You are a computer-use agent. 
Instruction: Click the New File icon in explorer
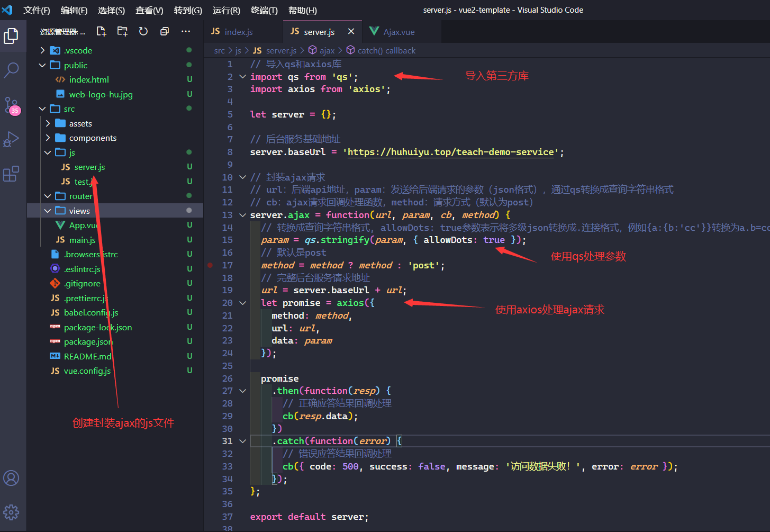tap(101, 32)
